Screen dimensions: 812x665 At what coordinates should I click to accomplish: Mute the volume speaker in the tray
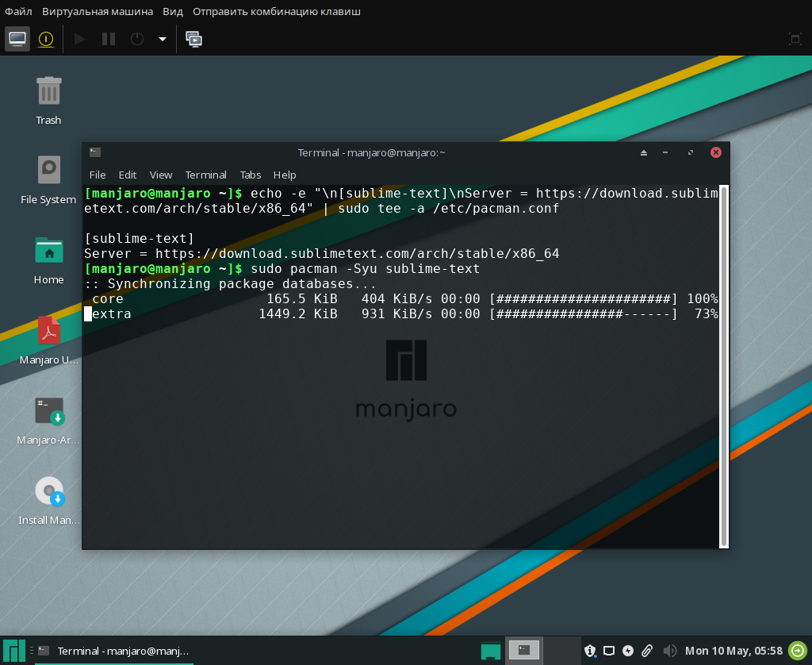[x=668, y=651]
